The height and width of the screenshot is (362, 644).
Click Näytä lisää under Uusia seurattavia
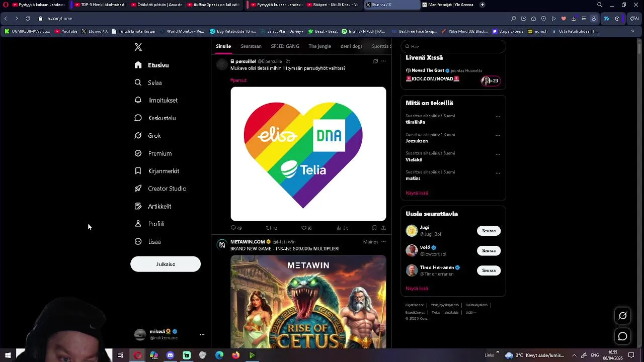point(417,289)
